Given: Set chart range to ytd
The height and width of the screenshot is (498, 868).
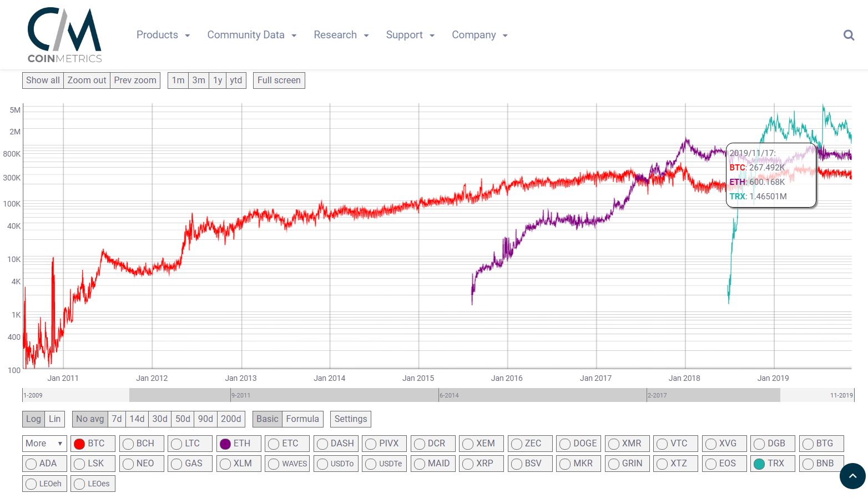Looking at the screenshot, I should [236, 80].
